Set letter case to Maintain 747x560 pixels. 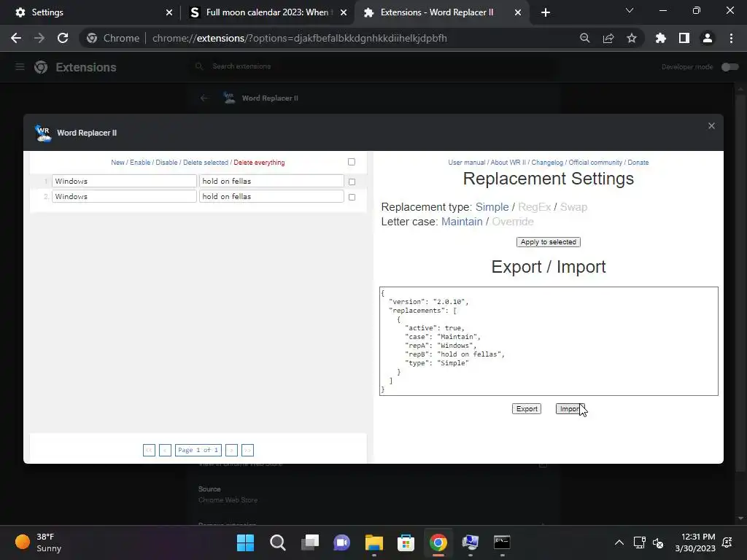(x=462, y=222)
